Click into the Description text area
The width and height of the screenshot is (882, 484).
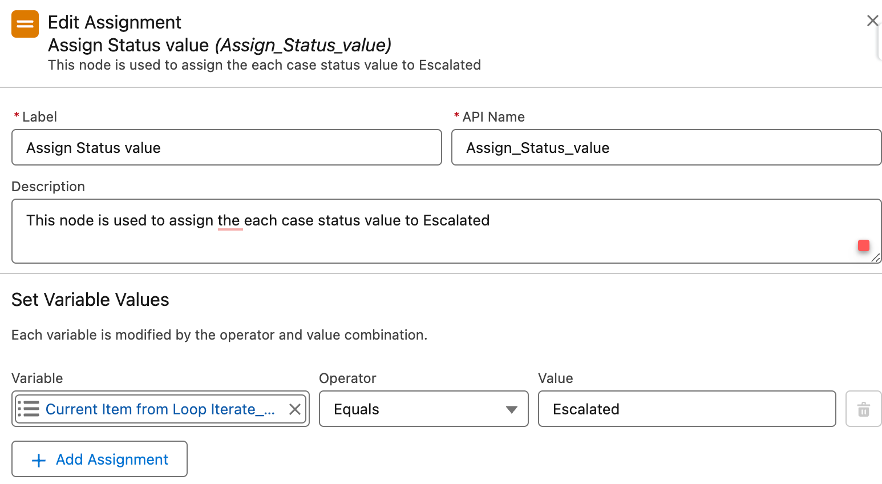tap(446, 231)
